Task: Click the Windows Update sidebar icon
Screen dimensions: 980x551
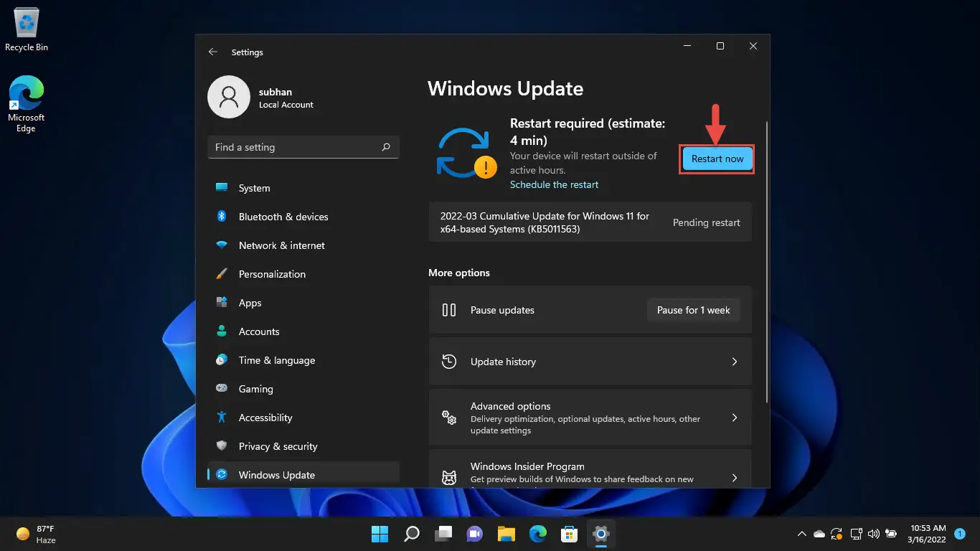Action: [x=222, y=474]
